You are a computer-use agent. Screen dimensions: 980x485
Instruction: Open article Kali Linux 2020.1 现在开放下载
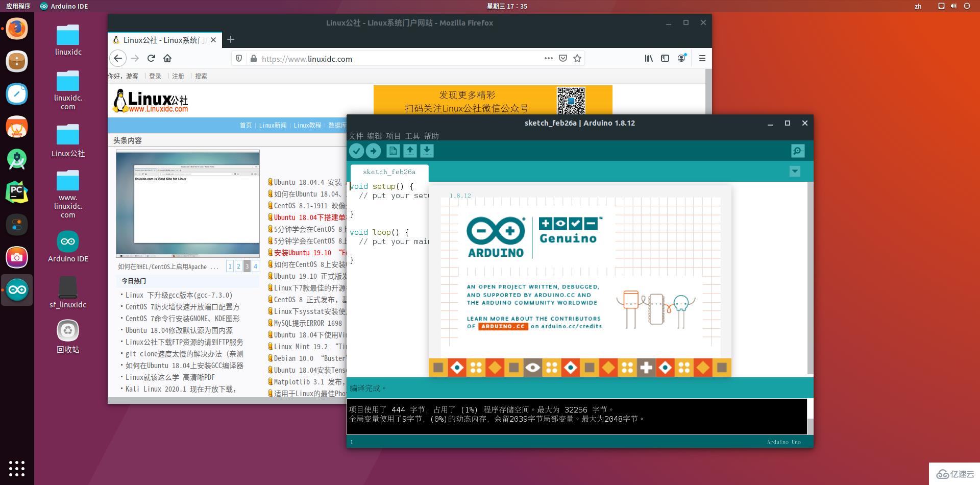(x=181, y=389)
